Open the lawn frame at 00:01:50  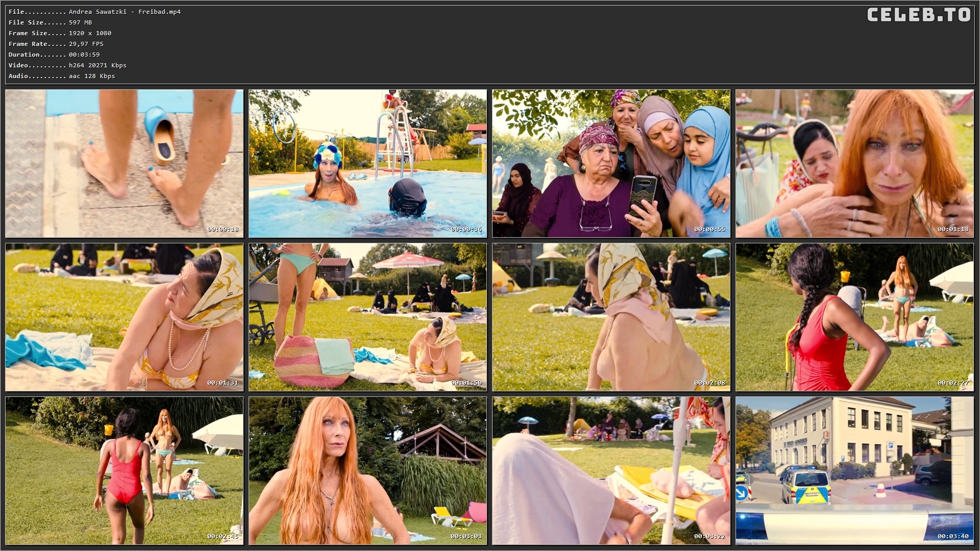click(x=367, y=317)
